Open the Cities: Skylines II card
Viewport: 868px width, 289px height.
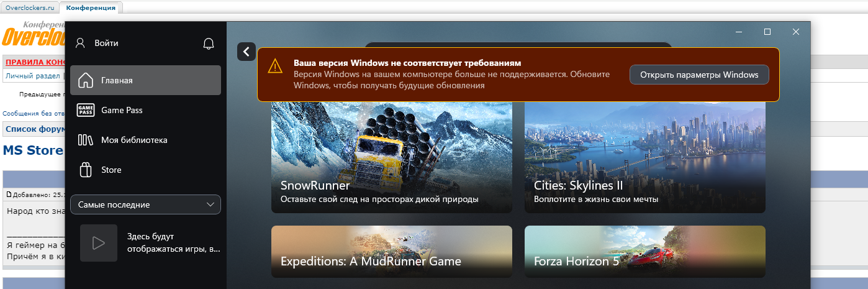(x=645, y=157)
